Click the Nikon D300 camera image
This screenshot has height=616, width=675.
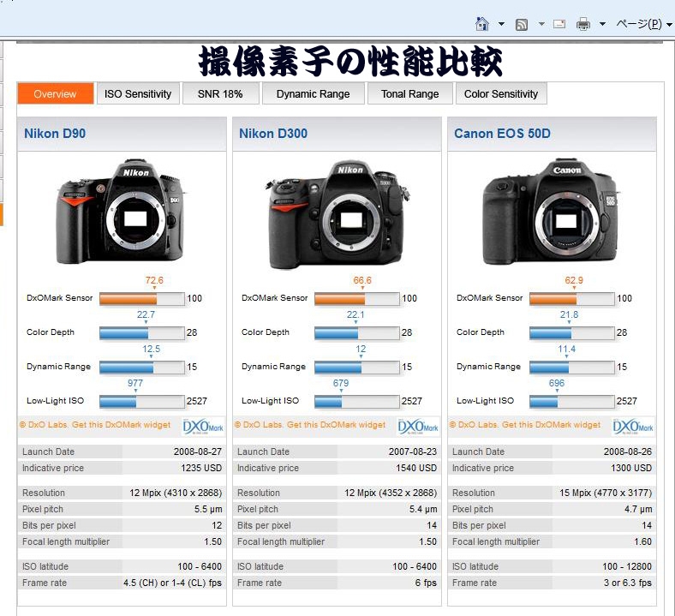tap(337, 214)
